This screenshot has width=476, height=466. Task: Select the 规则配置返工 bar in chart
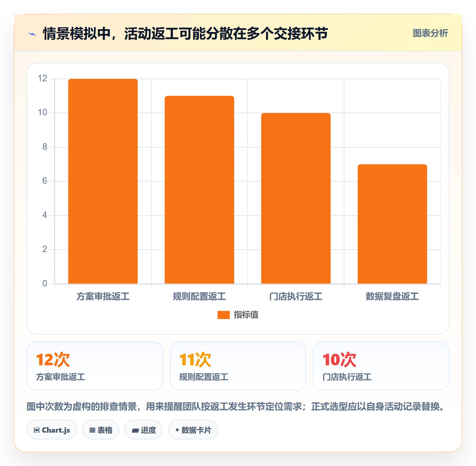[200, 190]
